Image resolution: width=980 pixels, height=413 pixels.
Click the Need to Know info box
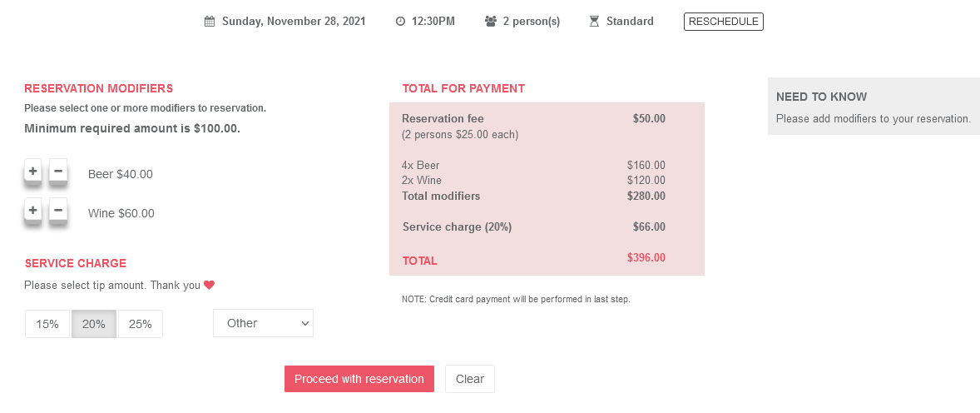click(874, 107)
